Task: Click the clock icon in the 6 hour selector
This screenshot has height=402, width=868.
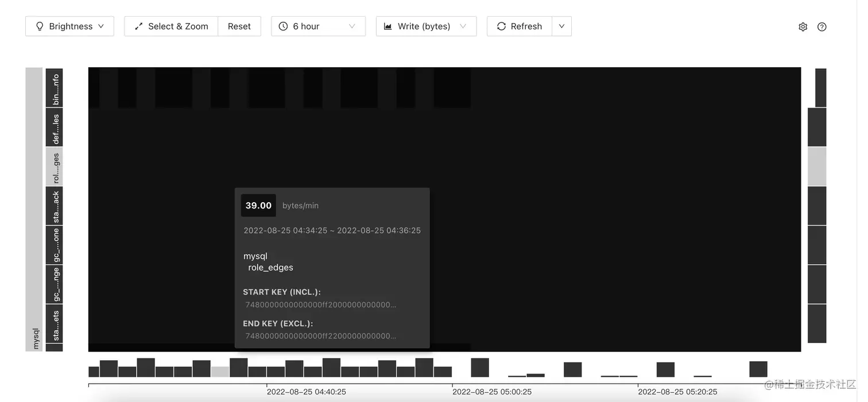Action: pyautogui.click(x=283, y=26)
